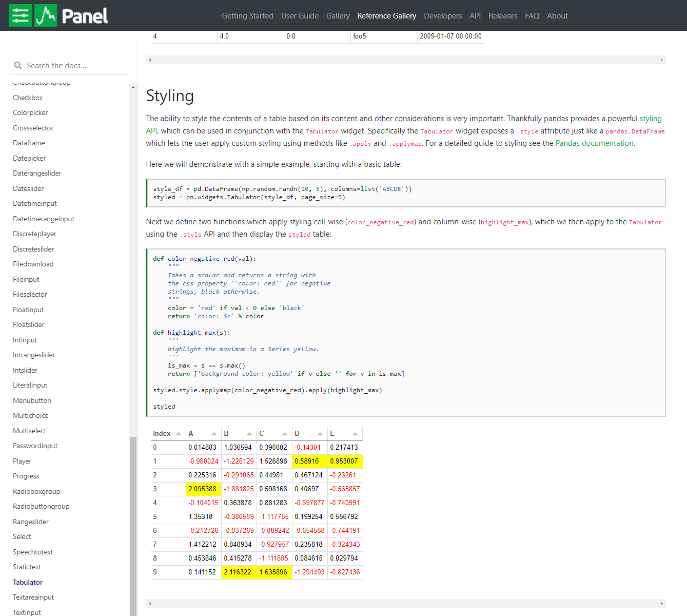Sort table by column A arrow

(214, 434)
